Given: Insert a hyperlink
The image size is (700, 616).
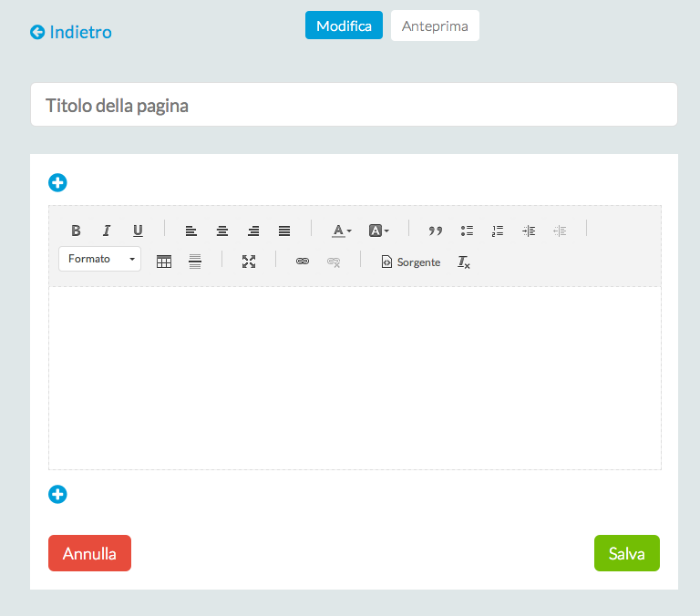Looking at the screenshot, I should tap(303, 262).
